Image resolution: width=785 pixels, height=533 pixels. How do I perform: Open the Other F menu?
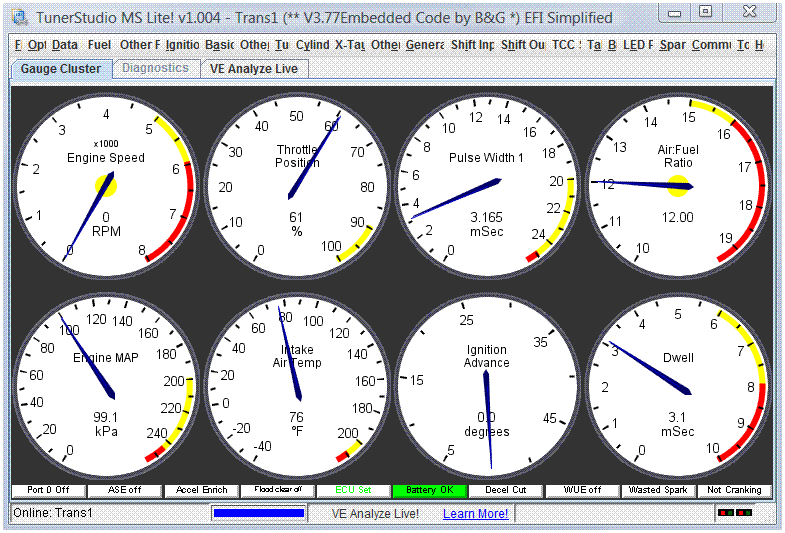[x=140, y=45]
